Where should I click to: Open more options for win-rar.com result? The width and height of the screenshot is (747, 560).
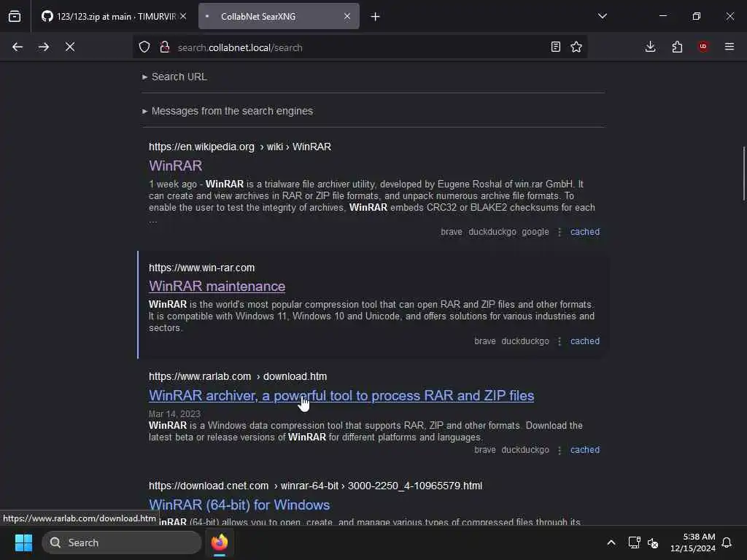(560, 341)
